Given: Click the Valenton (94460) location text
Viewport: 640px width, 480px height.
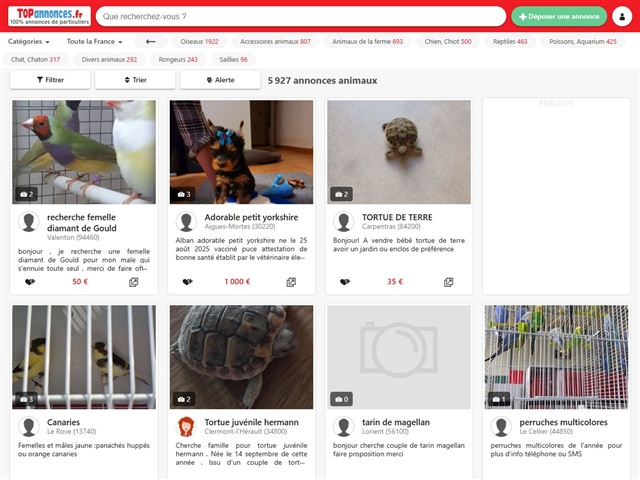Looking at the screenshot, I should [73, 238].
